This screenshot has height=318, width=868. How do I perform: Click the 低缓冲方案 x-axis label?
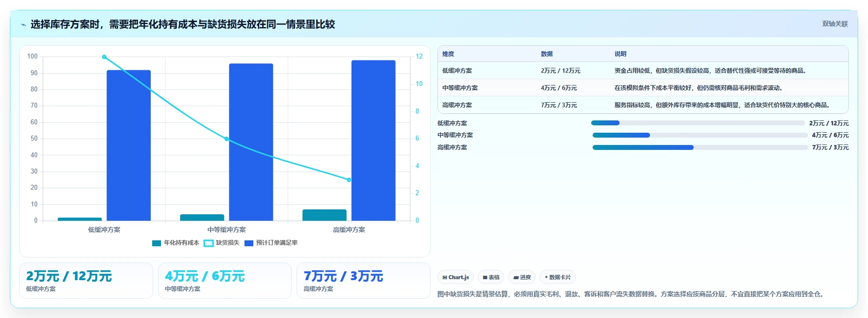point(104,230)
